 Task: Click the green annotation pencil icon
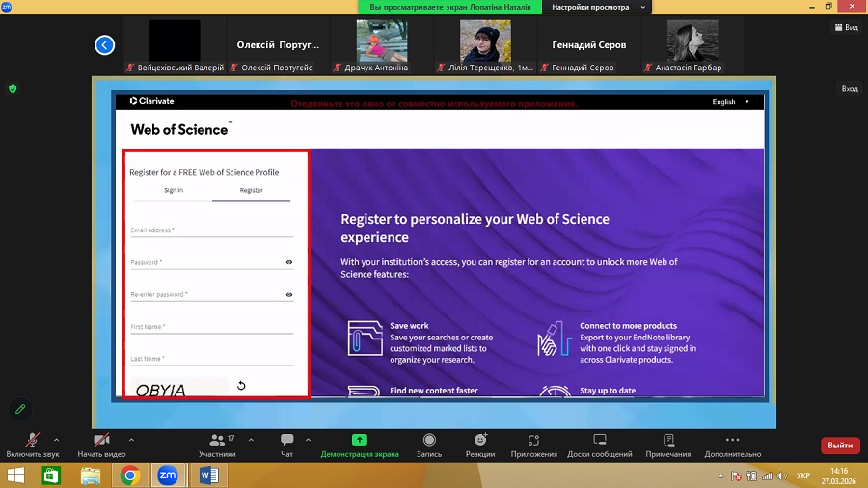tap(18, 409)
